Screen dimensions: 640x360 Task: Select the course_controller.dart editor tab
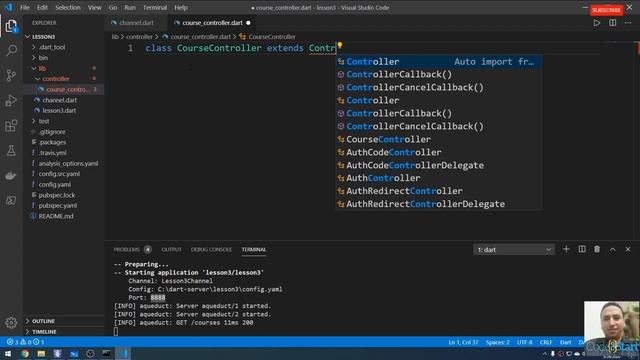point(212,23)
